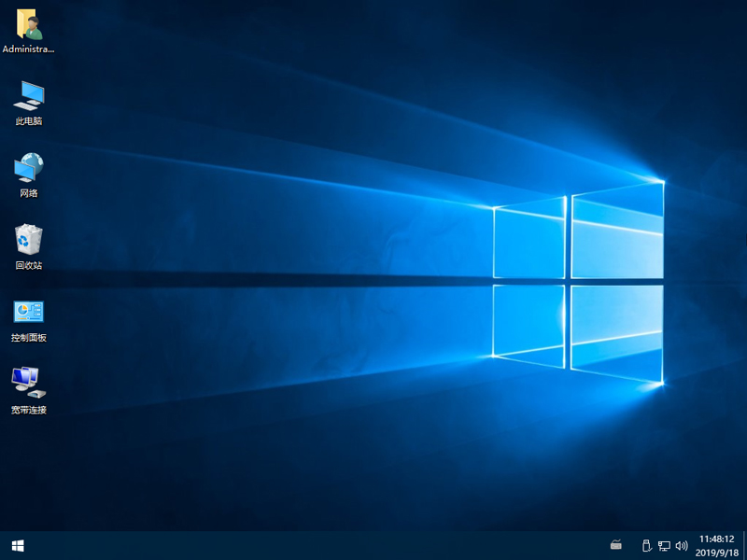747x560 pixels.
Task: Open the network status tray icon
Action: 665,545
